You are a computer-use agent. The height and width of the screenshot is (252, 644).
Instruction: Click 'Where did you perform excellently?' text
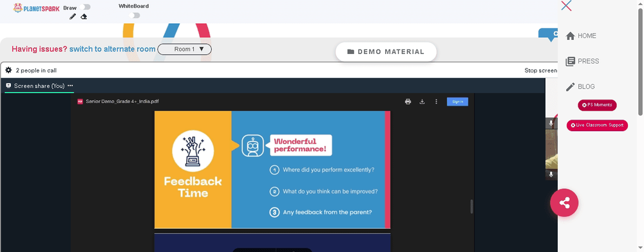click(328, 170)
